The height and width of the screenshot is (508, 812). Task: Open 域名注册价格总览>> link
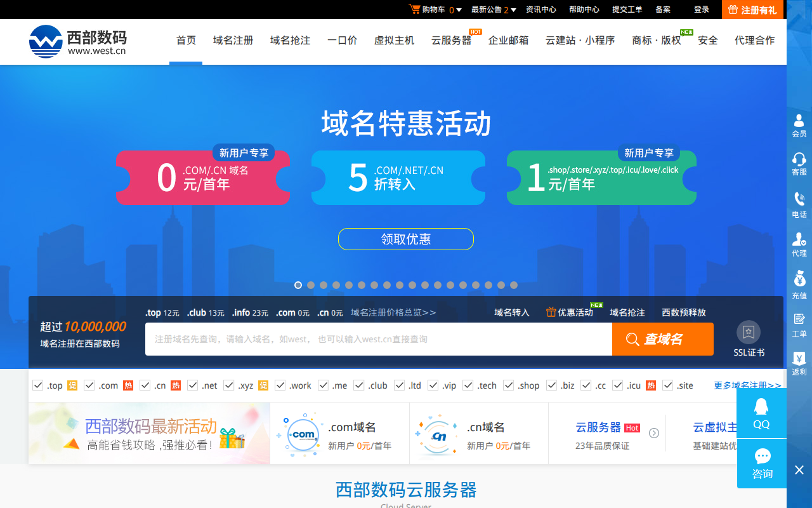(x=393, y=312)
